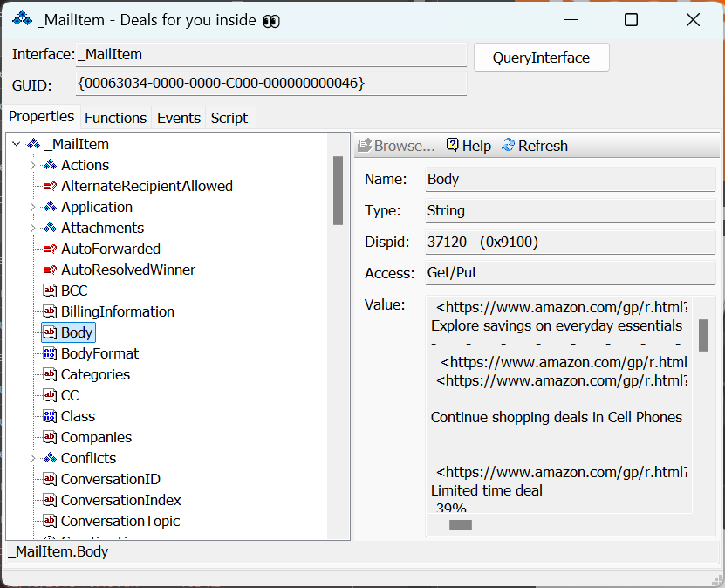Screen dimensions: 725x588
Task: Click the Browse... toolbar button
Action: click(396, 146)
